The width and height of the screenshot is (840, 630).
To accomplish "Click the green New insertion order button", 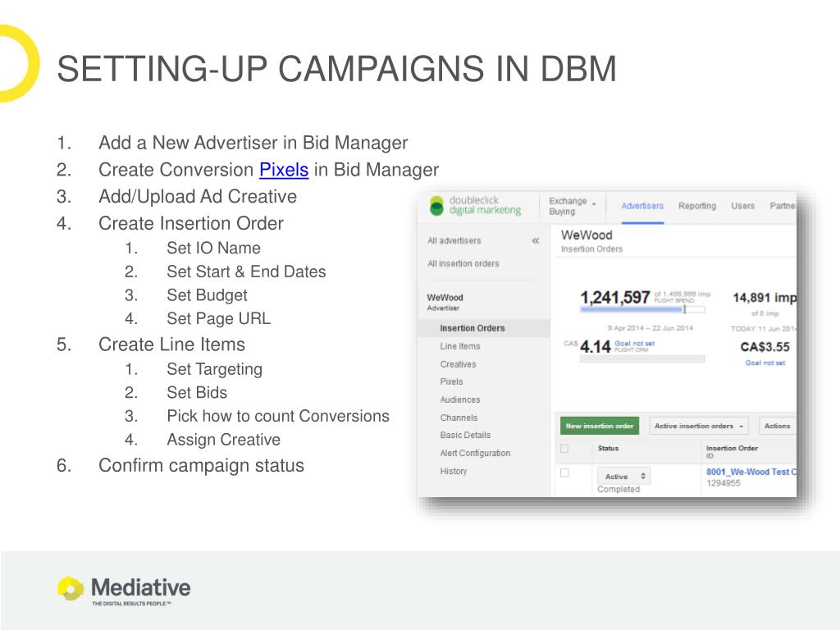I will [x=600, y=426].
